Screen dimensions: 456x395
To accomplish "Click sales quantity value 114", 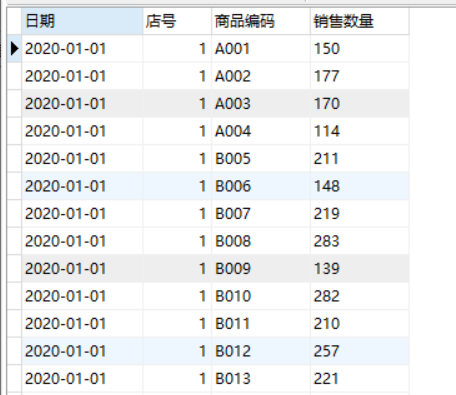I will click(327, 131).
